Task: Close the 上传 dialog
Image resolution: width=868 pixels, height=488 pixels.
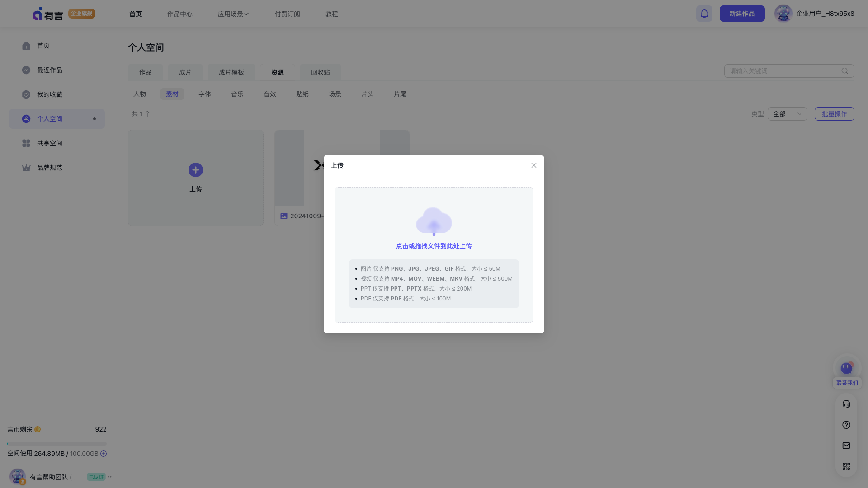Action: point(534,165)
